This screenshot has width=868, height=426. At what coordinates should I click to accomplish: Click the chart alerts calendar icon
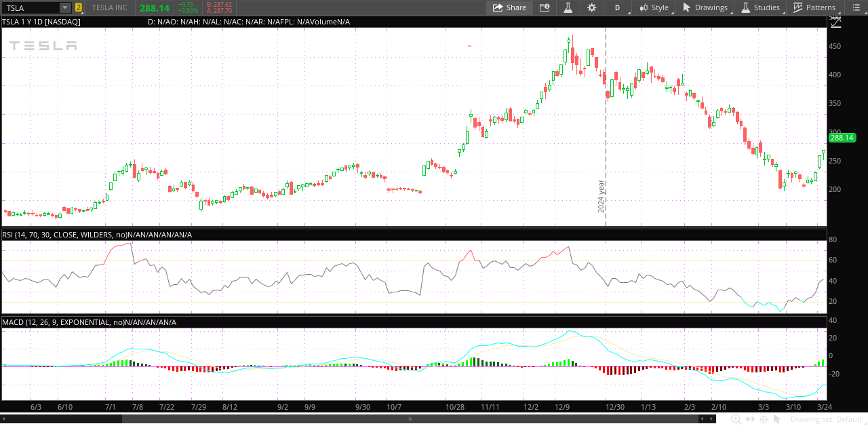point(545,7)
